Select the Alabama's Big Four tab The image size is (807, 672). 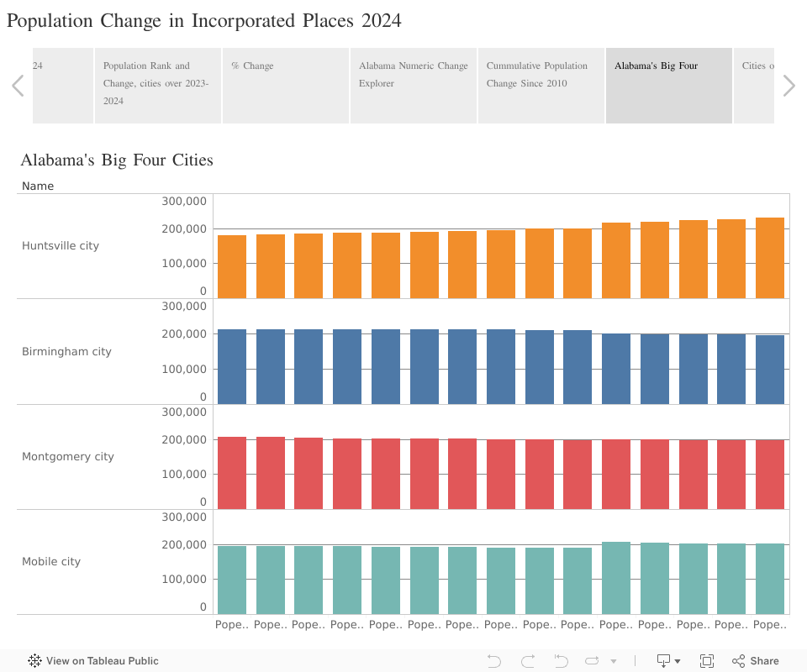(668, 86)
